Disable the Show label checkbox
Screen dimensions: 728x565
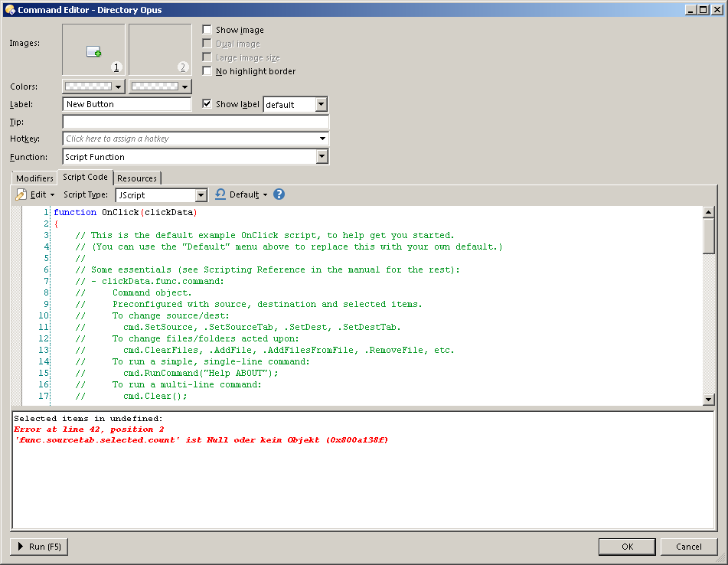click(207, 104)
